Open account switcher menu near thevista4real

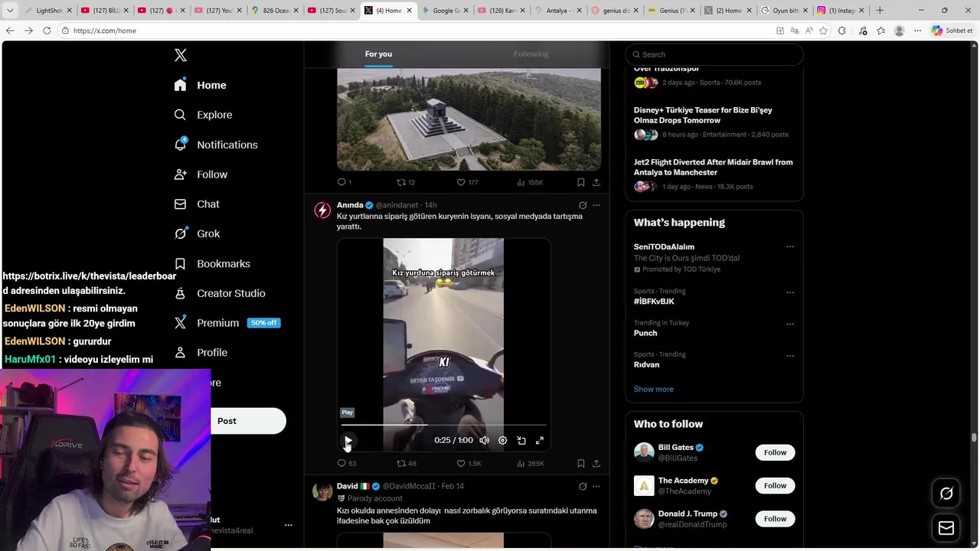(289, 525)
